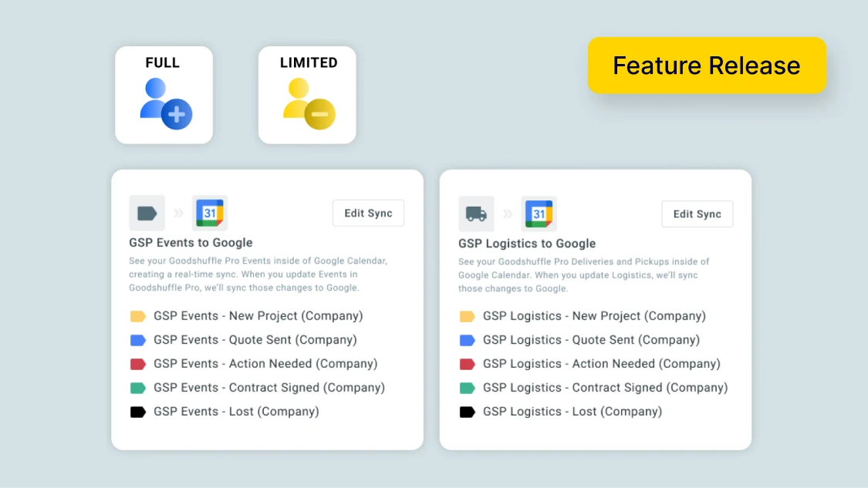Open Edit Sync for GSP Logistics
Screen dimensions: 868x488
(x=697, y=214)
